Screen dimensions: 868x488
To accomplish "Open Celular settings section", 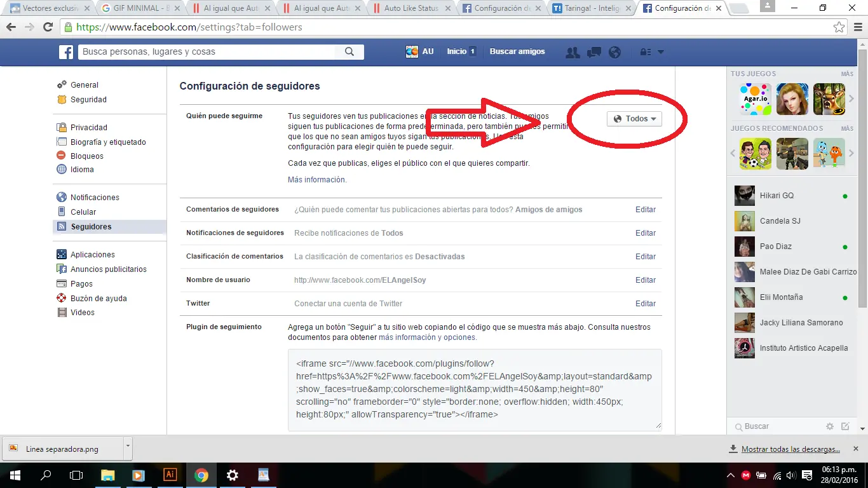I will click(83, 212).
